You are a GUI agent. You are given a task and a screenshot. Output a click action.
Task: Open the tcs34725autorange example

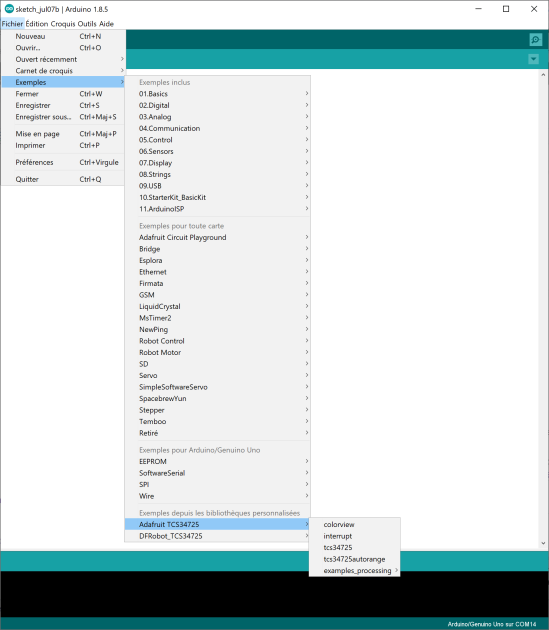(x=354, y=559)
